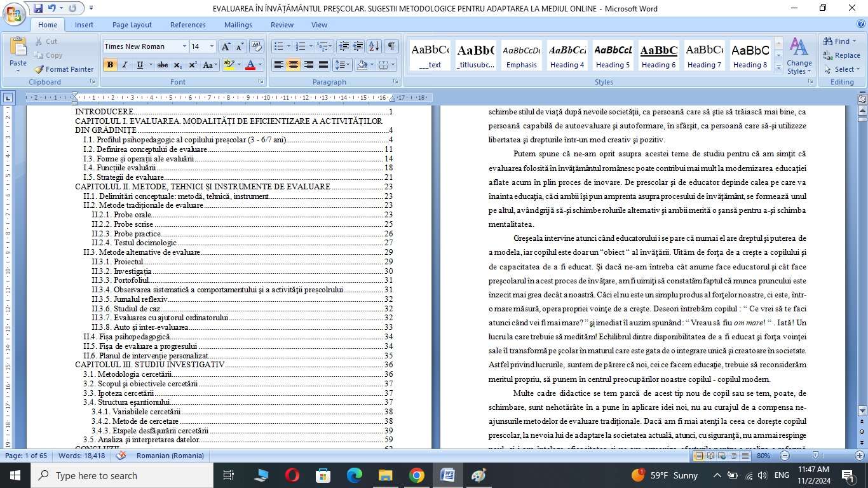Viewport: 868px width, 488px height.
Task: Open the Change Styles dropdown
Action: pos(799,56)
